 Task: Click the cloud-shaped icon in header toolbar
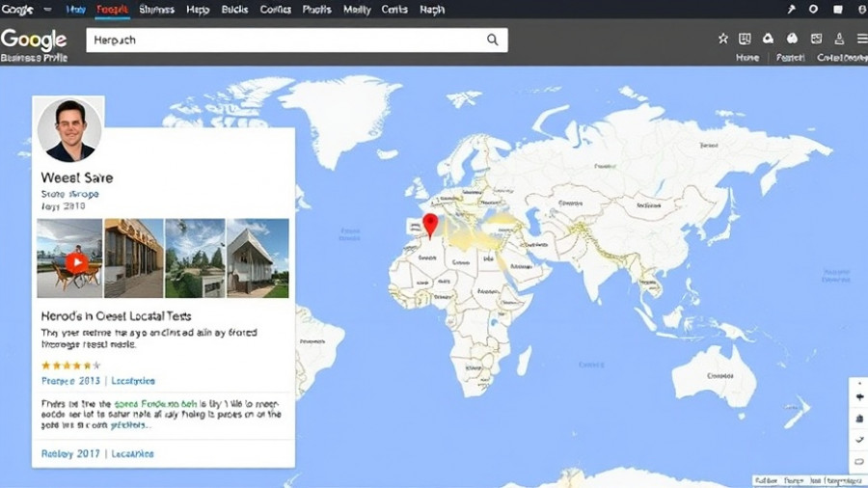tap(792, 40)
